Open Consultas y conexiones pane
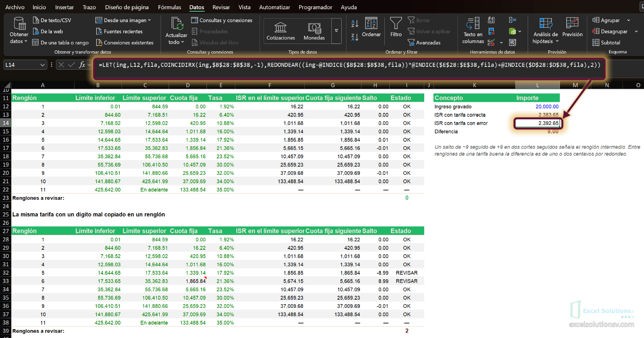This screenshot has width=644, height=338. tap(222, 20)
